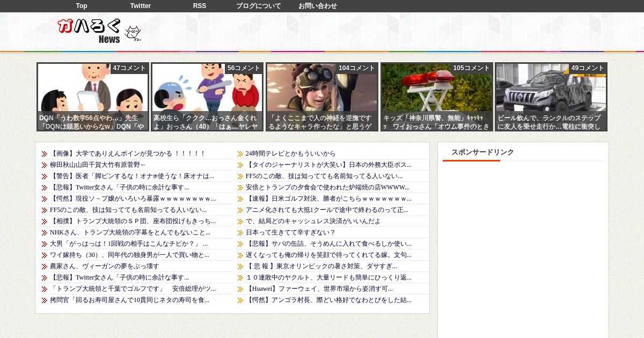Open the article 柳田秋山山田千賀大竹有原菅野
Image resolution: width=644 pixels, height=338 pixels.
coord(98,165)
